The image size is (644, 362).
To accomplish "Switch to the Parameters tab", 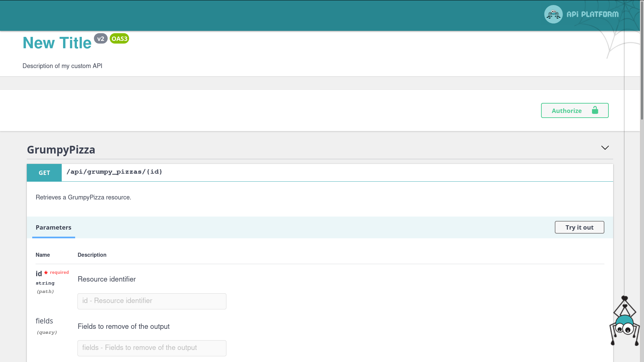I will 53,228.
